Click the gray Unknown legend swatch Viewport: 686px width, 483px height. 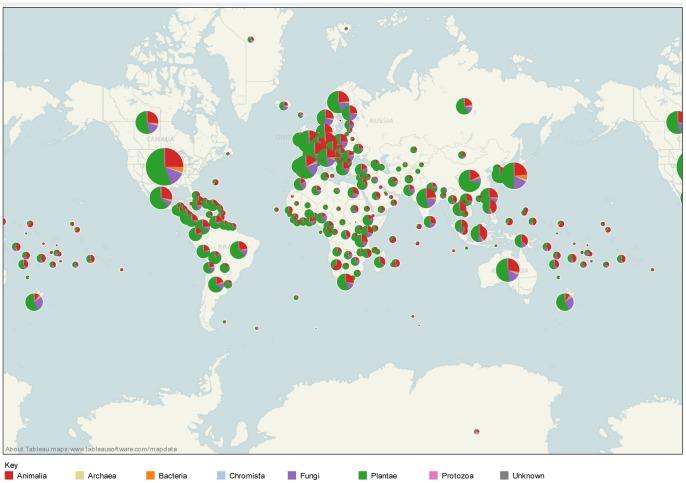[x=503, y=475]
